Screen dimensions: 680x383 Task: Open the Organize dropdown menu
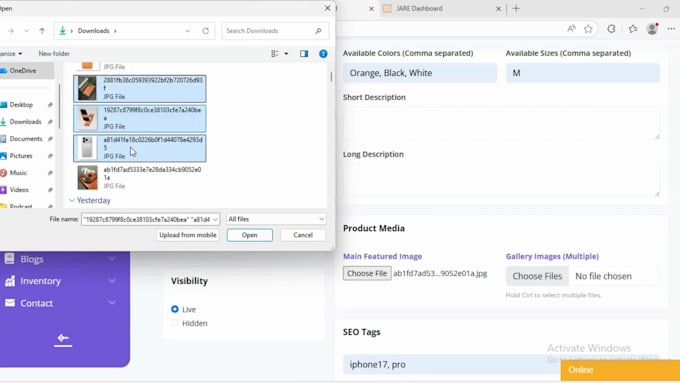(11, 53)
